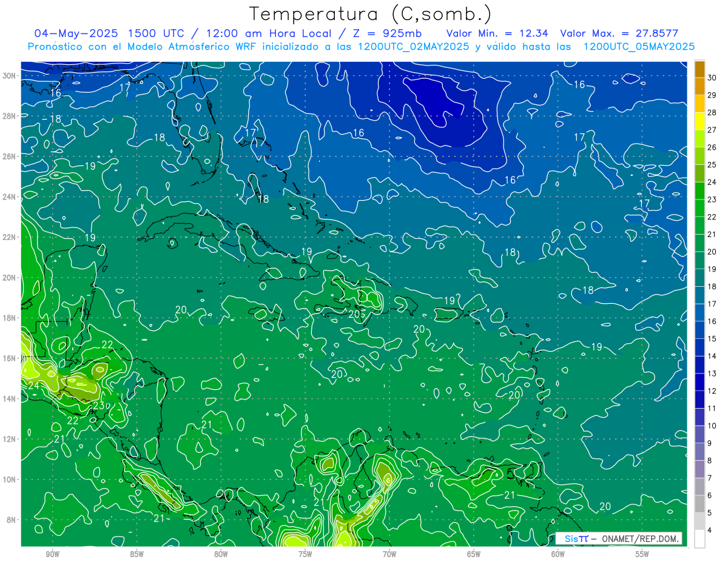Click the "60W" longitude axis label
The height and width of the screenshot is (562, 728).
(x=558, y=554)
